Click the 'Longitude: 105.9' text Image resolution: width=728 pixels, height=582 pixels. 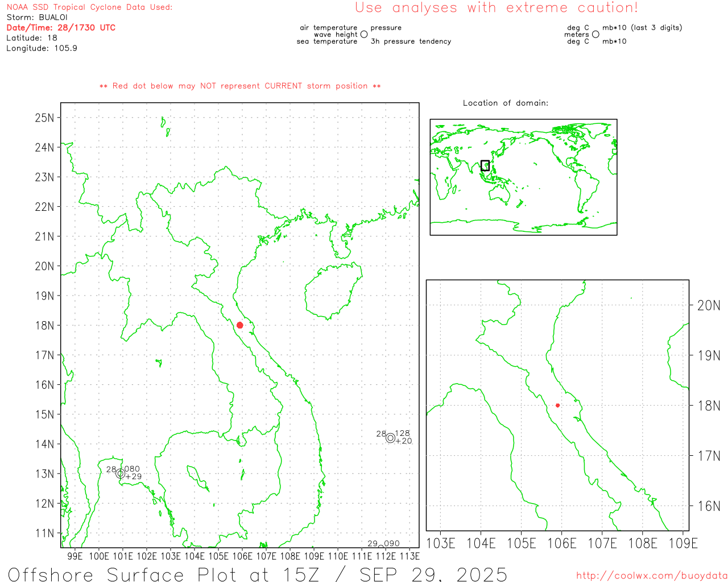[42, 48]
